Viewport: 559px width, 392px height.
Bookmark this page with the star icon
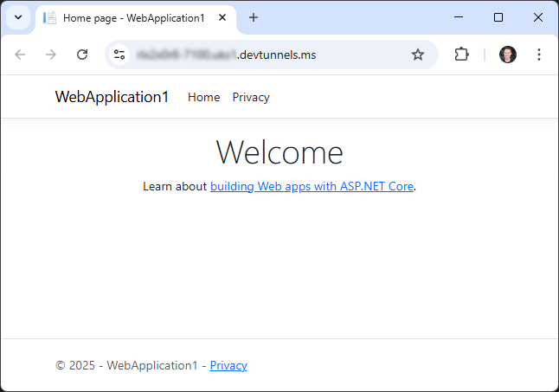418,55
